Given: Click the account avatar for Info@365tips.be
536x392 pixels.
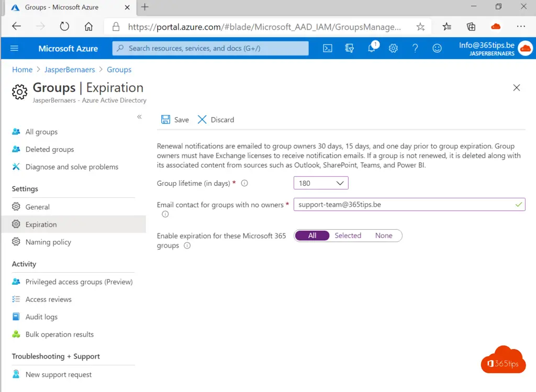Looking at the screenshot, I should coord(525,49).
